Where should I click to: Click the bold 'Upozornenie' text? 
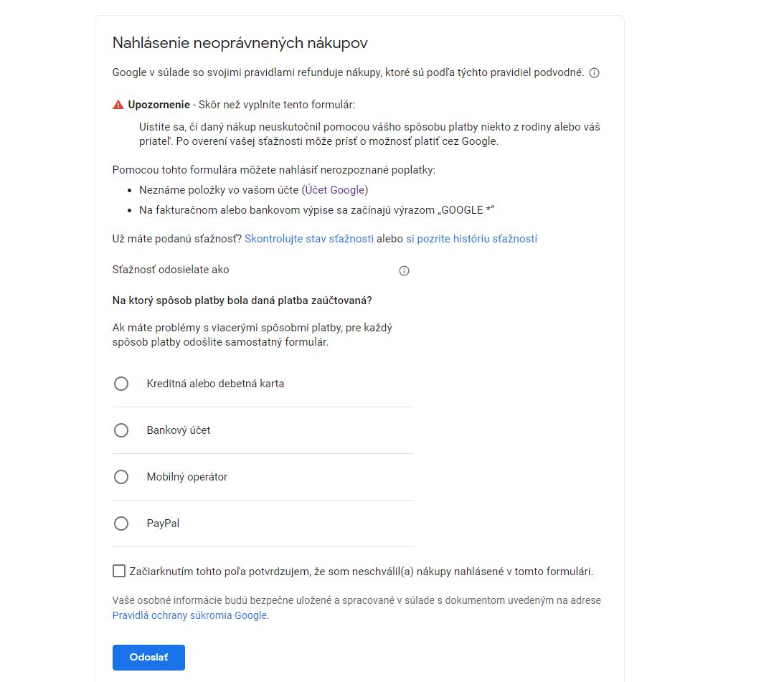point(159,105)
